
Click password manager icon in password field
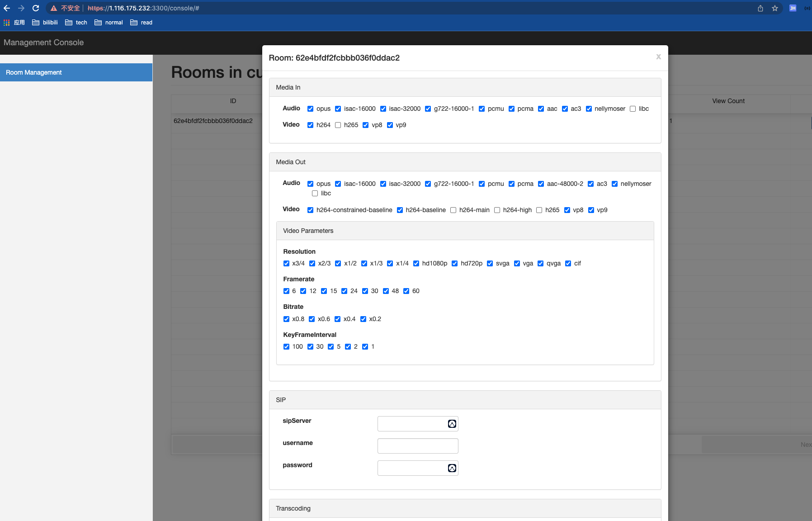(452, 468)
